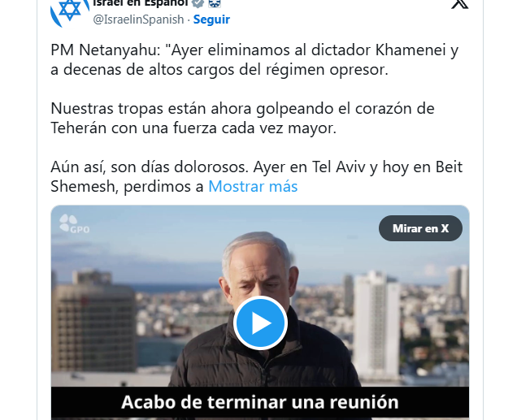
Task: Click the GPO watermark logo on video
Action: 74,224
